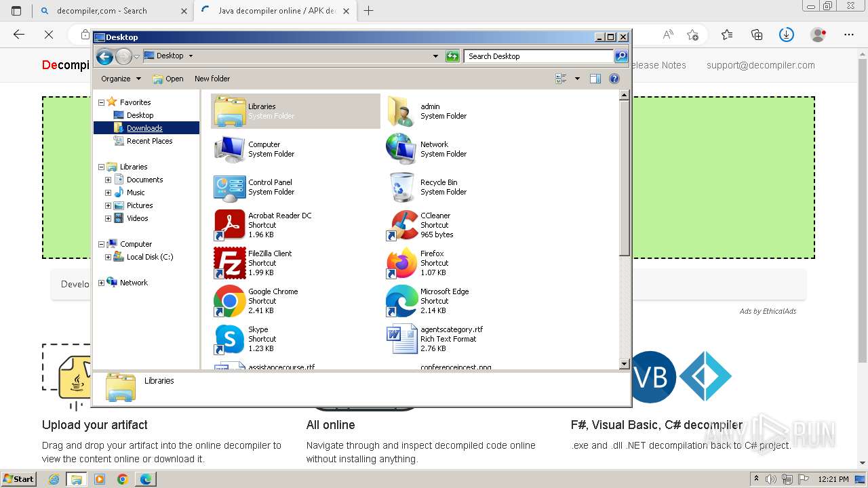The image size is (868, 488).
Task: Click the green Refresh button beside address bar
Action: click(x=452, y=56)
